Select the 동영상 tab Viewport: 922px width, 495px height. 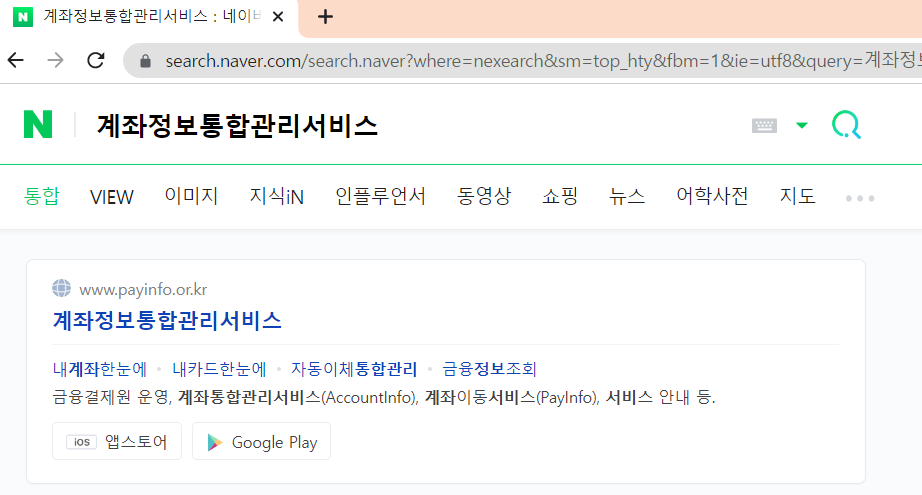point(484,196)
